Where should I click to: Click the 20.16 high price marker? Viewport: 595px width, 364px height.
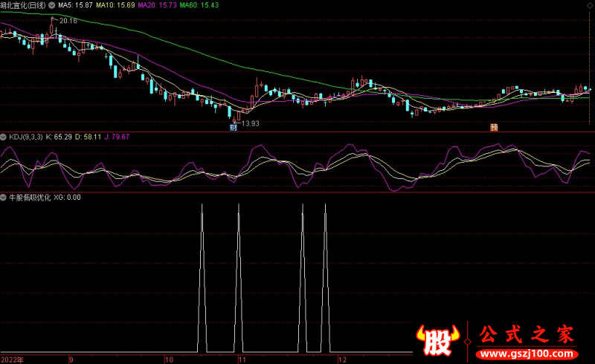click(68, 21)
